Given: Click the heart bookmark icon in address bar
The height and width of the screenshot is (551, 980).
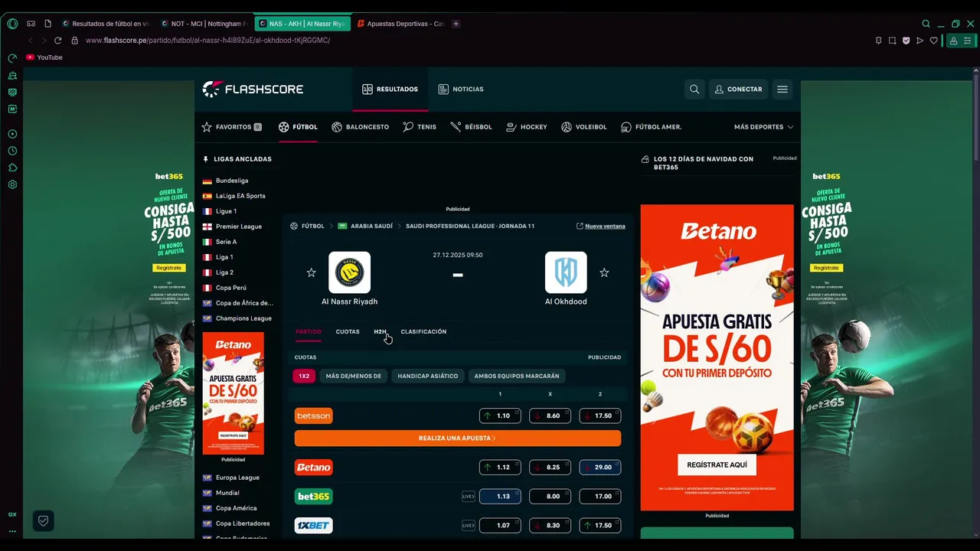Looking at the screenshot, I should pyautogui.click(x=934, y=41).
